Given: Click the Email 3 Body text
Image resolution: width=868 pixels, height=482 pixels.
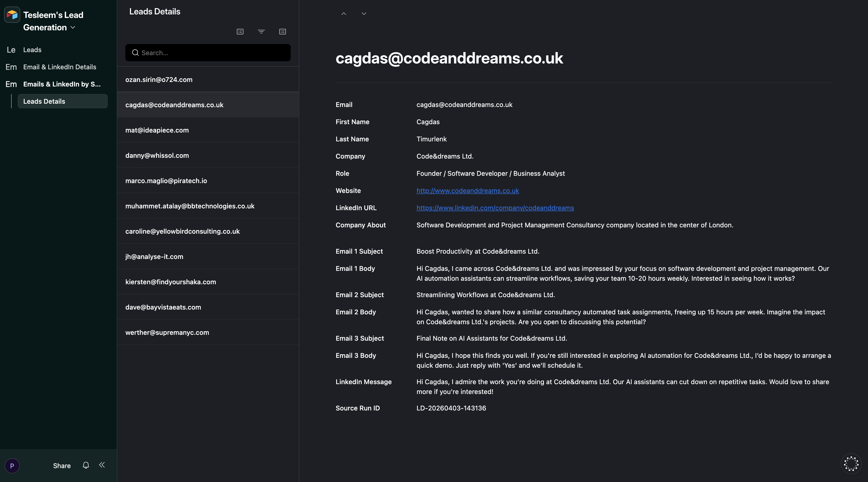Looking at the screenshot, I should click(x=624, y=360).
